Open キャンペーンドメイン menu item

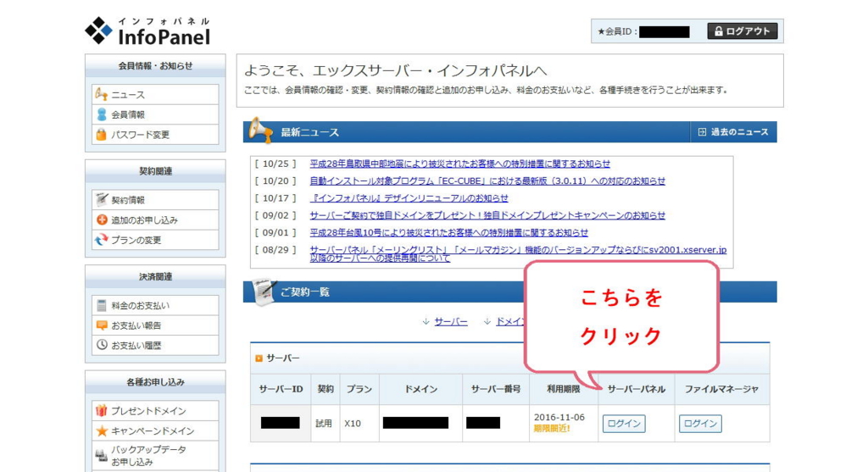(x=155, y=430)
